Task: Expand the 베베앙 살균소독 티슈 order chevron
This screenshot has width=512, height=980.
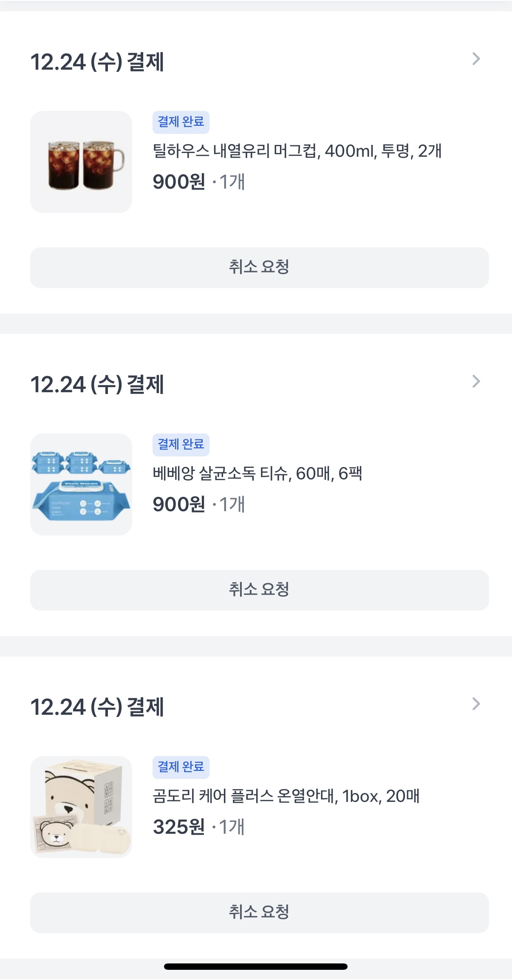Action: [476, 382]
